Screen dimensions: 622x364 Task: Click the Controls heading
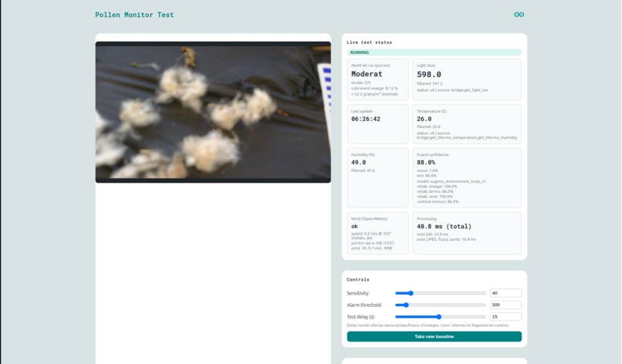(x=358, y=279)
